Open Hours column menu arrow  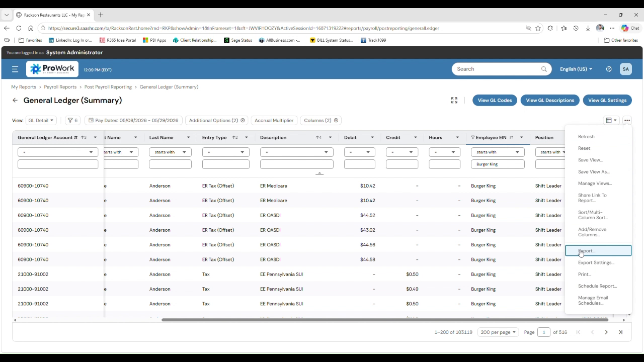pyautogui.click(x=457, y=137)
